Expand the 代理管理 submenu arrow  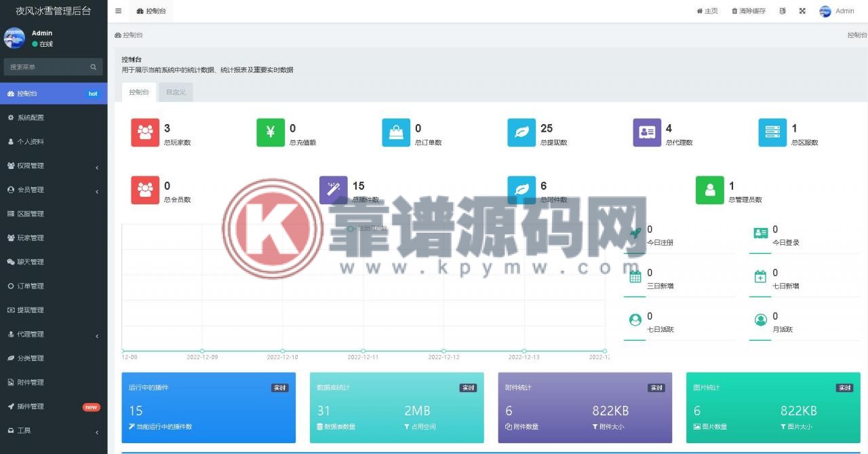click(x=97, y=335)
